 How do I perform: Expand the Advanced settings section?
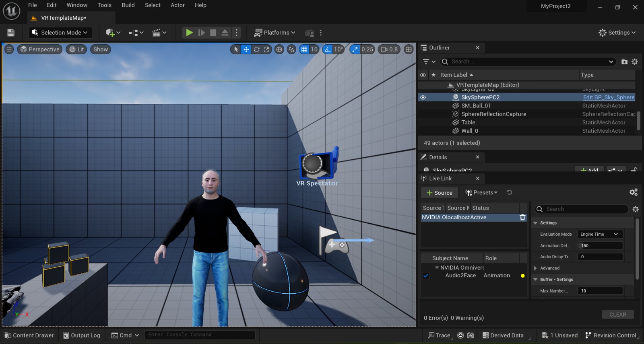[x=535, y=268]
